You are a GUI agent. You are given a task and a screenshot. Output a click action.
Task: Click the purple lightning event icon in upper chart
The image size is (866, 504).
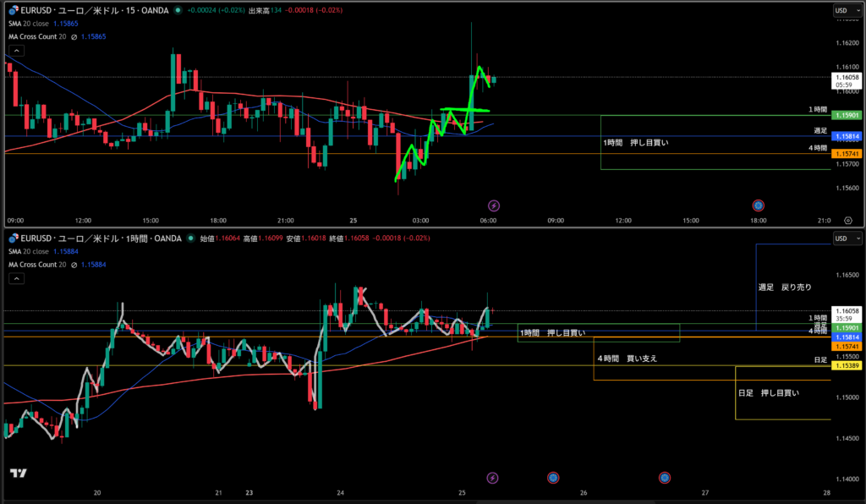494,205
